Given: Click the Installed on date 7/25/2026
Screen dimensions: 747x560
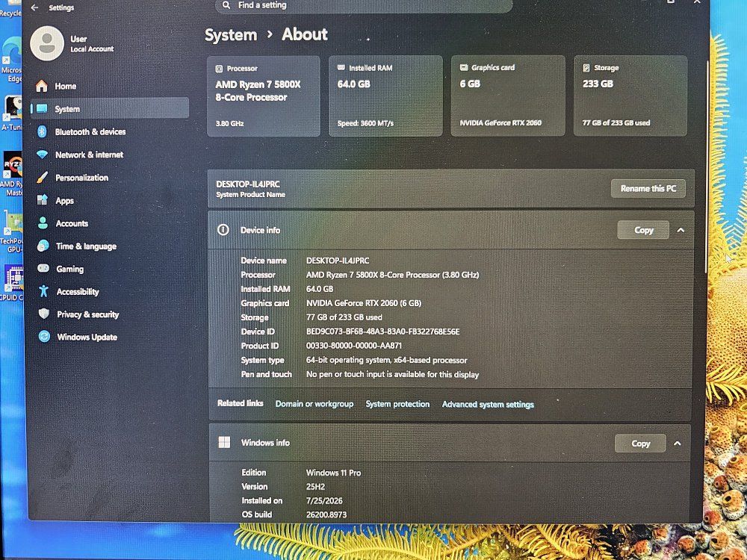Looking at the screenshot, I should 324,500.
